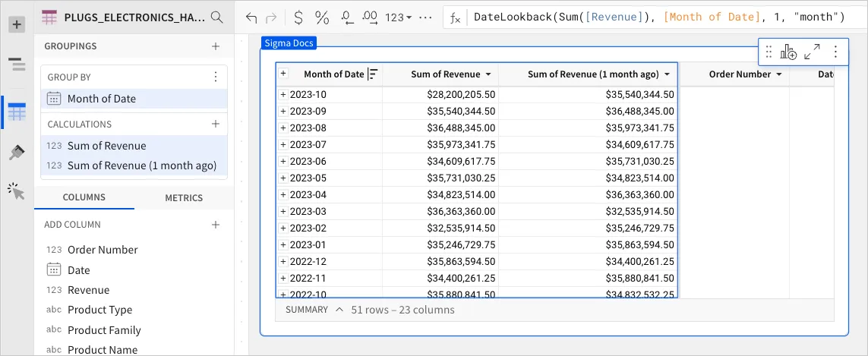This screenshot has width=868, height=356.
Task: Click the redo arrow
Action: (271, 17)
